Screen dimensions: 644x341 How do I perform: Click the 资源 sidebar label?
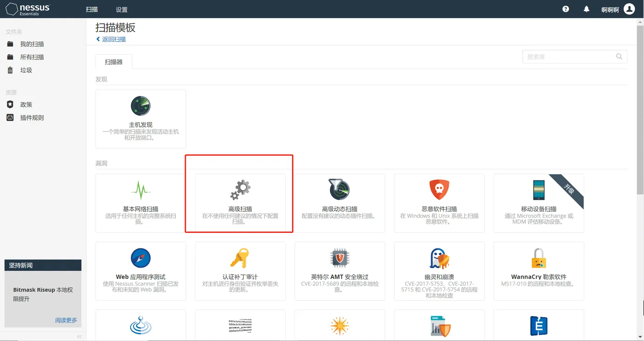[x=11, y=92]
